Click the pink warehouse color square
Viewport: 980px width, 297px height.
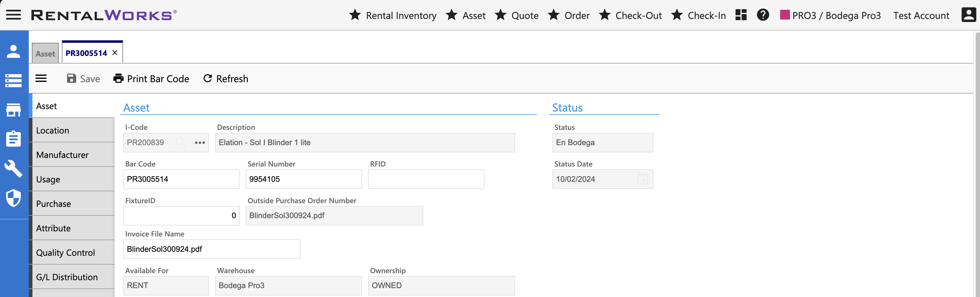[x=785, y=15]
